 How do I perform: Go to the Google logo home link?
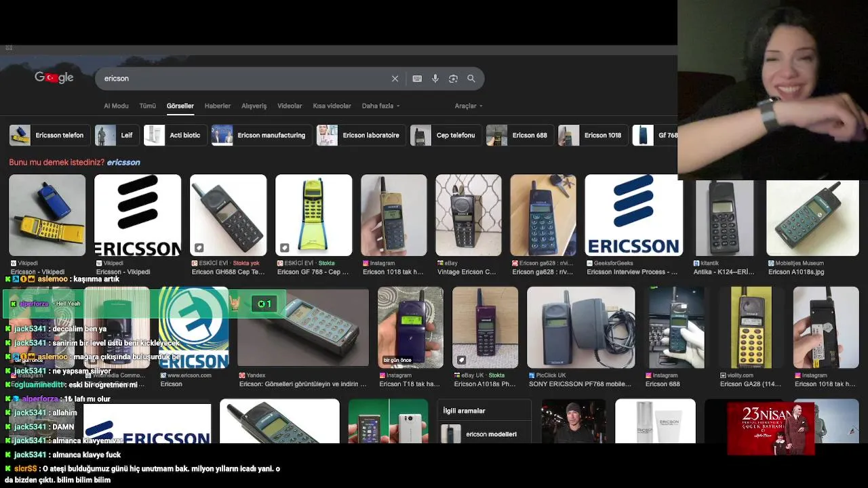54,78
